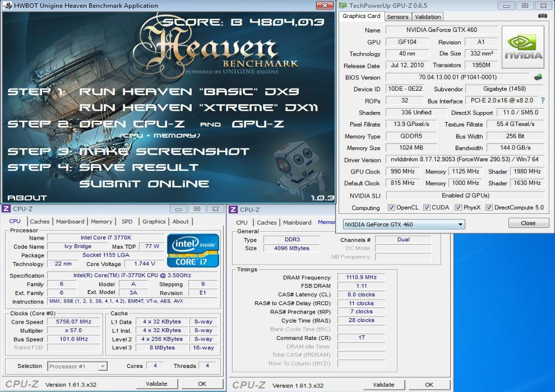Click MAKE SCREENSHOT in Heaven

pyautogui.click(x=164, y=152)
